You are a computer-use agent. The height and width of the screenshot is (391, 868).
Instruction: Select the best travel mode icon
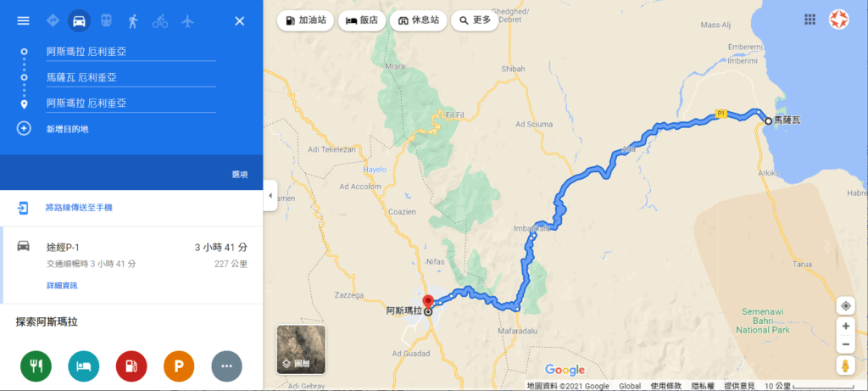(x=53, y=21)
